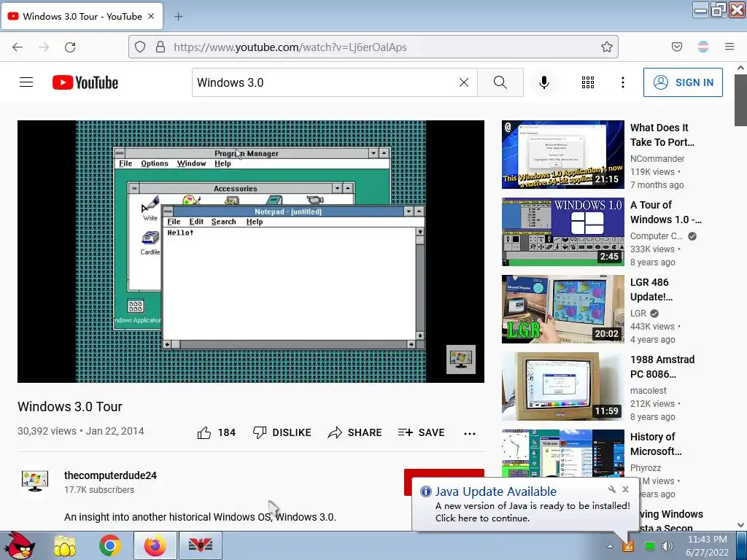
Task: Save the video to a playlist
Action: pos(422,432)
